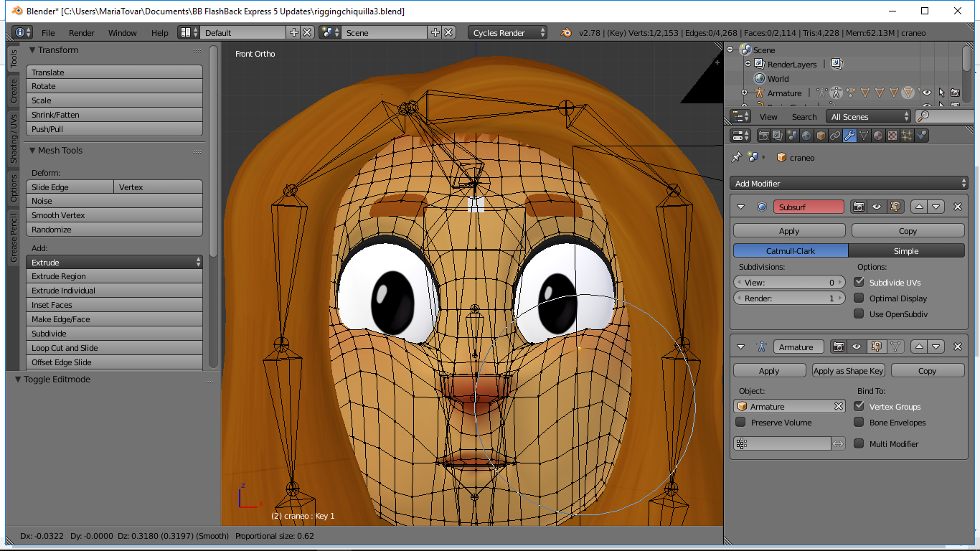Open the Window menu
Image resolution: width=980 pixels, height=551 pixels.
[x=123, y=33]
